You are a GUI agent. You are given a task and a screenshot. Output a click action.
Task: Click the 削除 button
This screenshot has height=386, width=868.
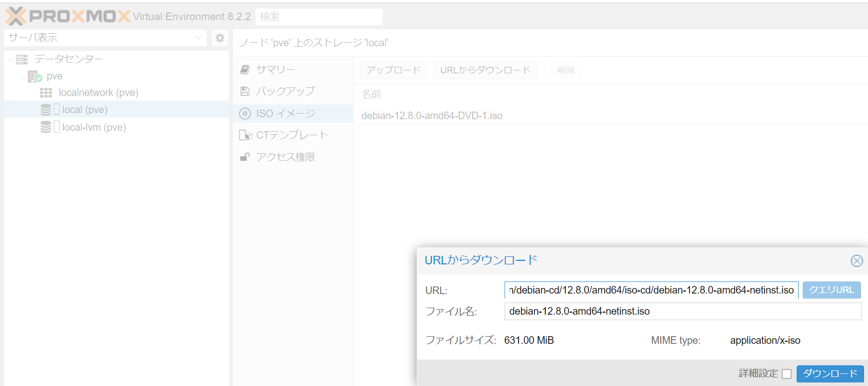(566, 70)
